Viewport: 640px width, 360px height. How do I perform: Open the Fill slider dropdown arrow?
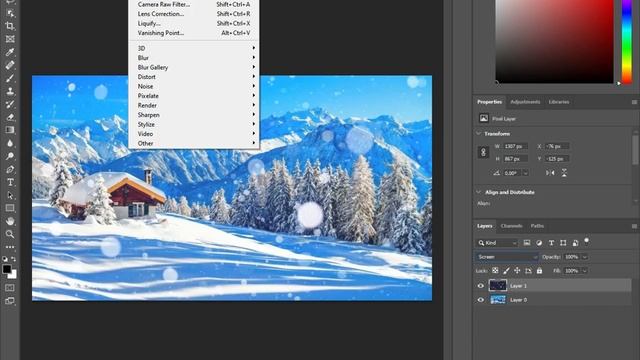coord(585,271)
